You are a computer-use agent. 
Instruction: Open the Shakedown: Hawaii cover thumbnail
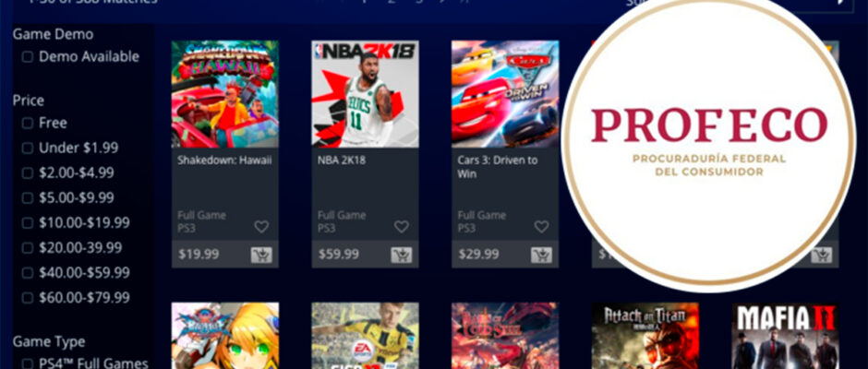(225, 94)
